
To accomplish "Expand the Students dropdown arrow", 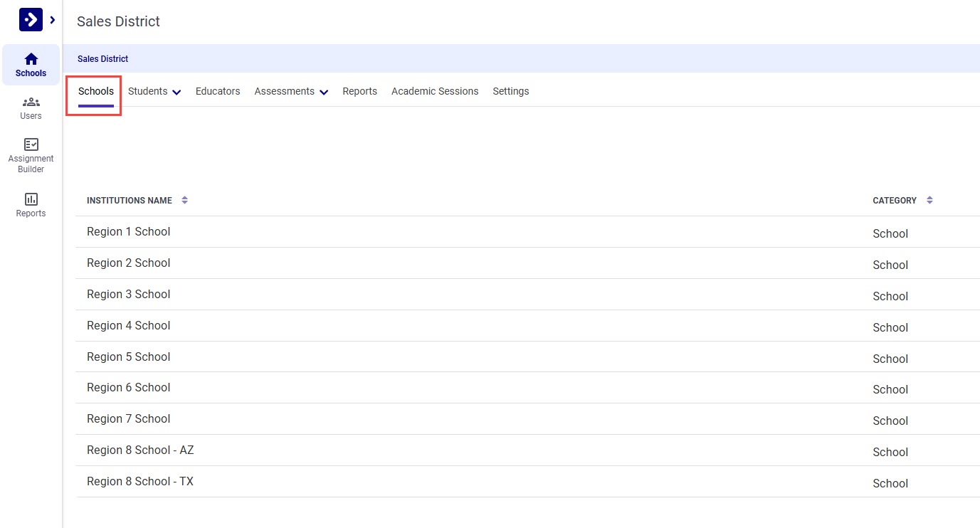I will 176,92.
